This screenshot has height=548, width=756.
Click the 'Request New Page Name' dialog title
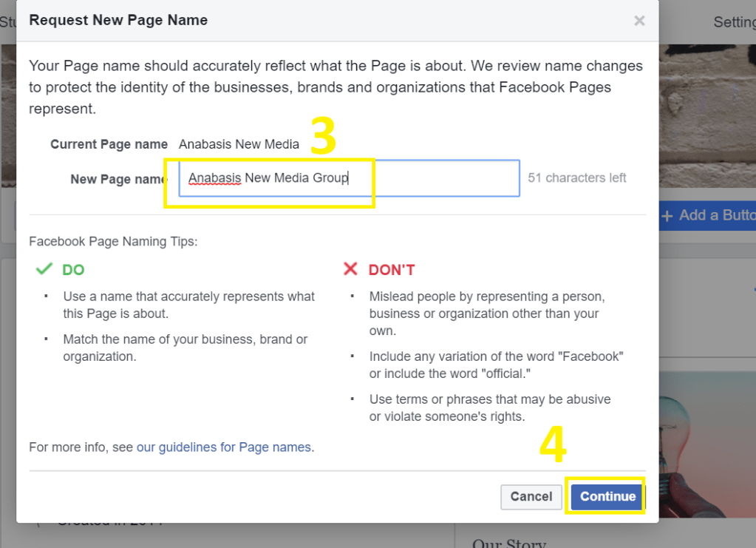tap(118, 20)
